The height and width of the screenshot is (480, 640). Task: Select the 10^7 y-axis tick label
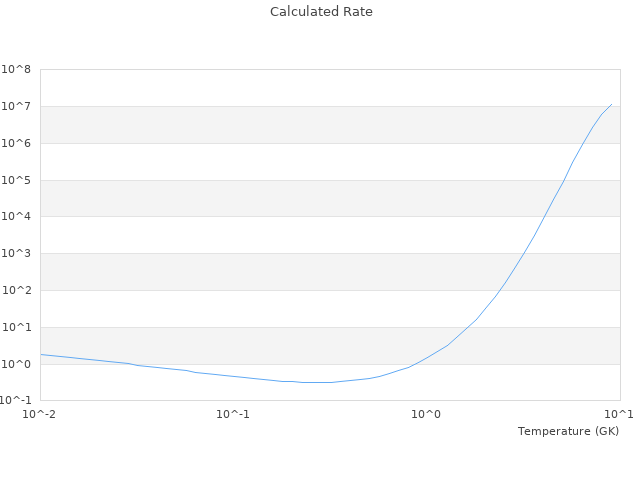click(17, 107)
